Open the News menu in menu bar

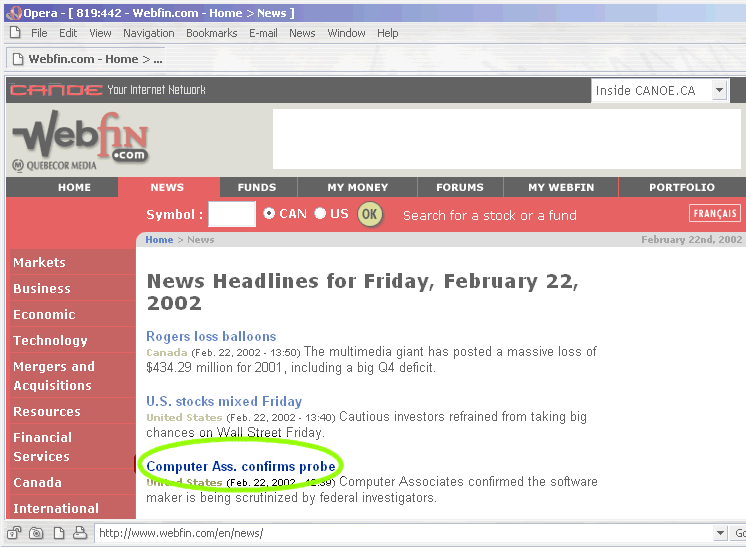(302, 33)
